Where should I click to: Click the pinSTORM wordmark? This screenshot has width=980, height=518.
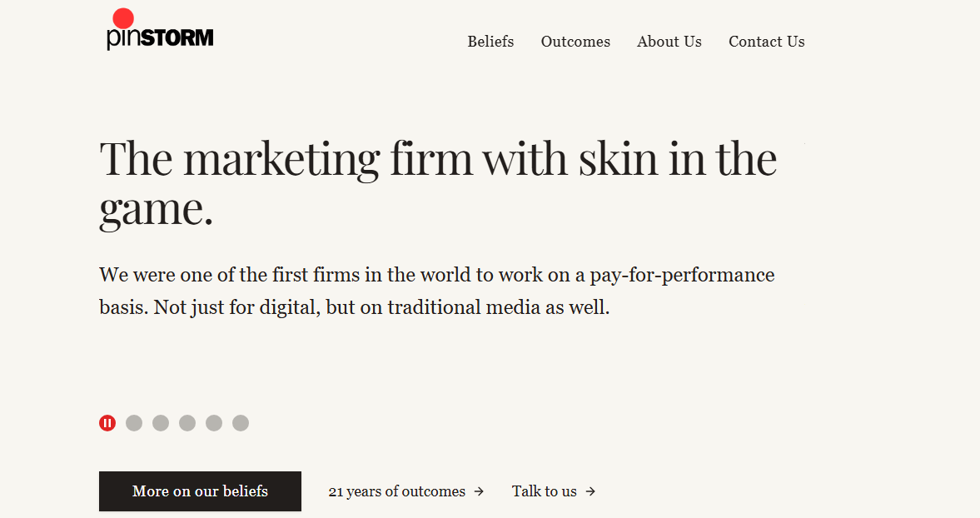click(x=161, y=38)
